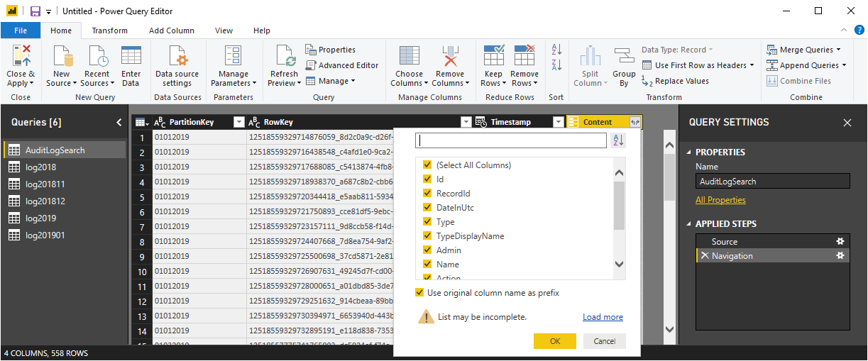The width and height of the screenshot is (868, 361).
Task: Switch to the Transform tab
Action: 110,30
